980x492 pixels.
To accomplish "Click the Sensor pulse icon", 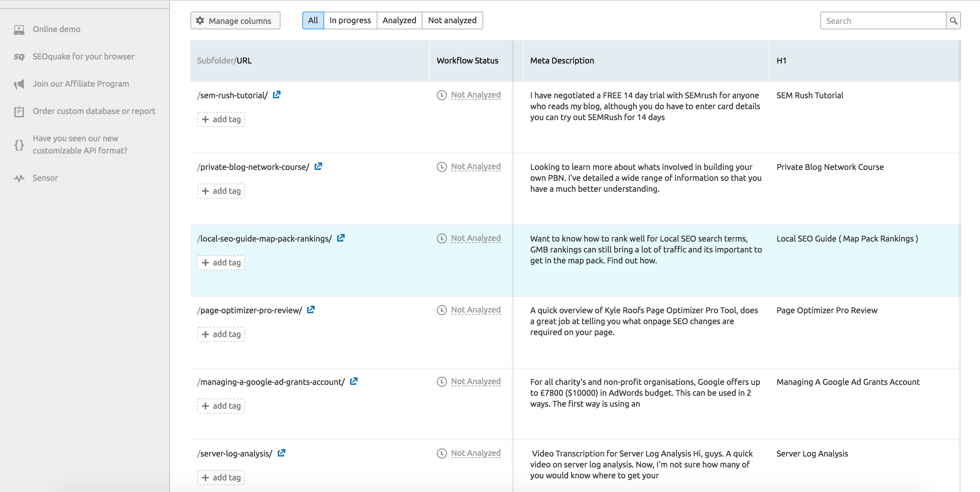I will tap(19, 178).
